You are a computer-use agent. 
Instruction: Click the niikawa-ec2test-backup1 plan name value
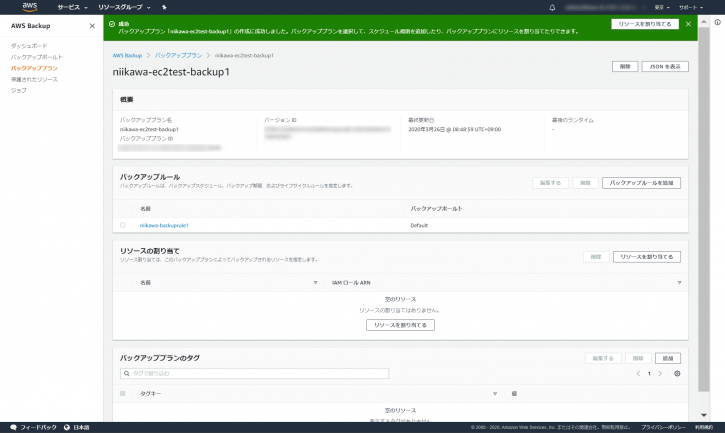pos(149,130)
